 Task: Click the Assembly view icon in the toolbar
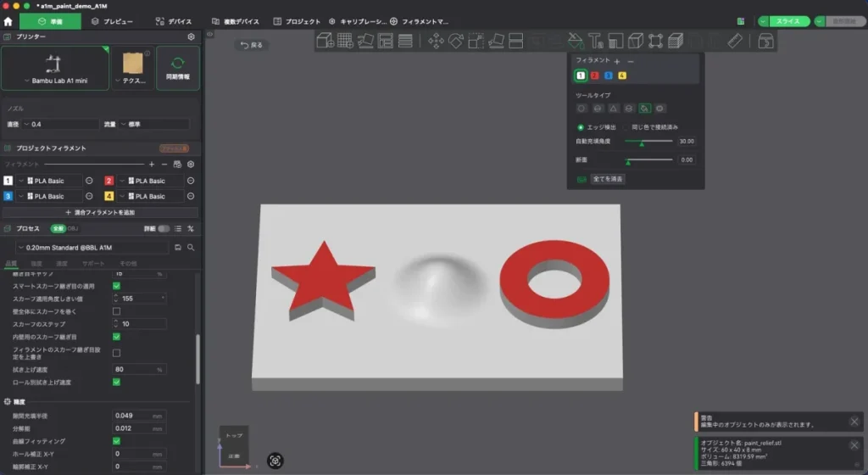(x=765, y=41)
